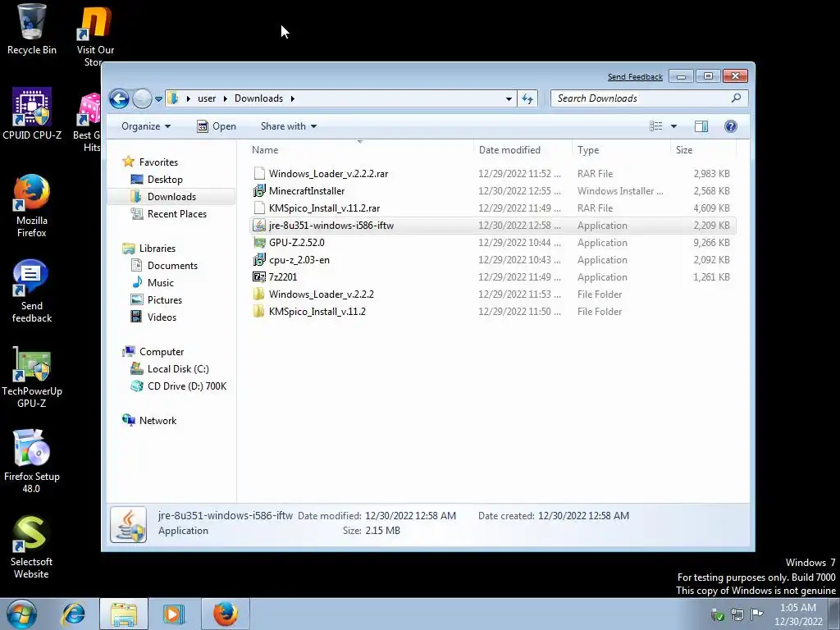Open the Organize dropdown menu
Image resolution: width=840 pixels, height=630 pixels.
click(x=146, y=126)
